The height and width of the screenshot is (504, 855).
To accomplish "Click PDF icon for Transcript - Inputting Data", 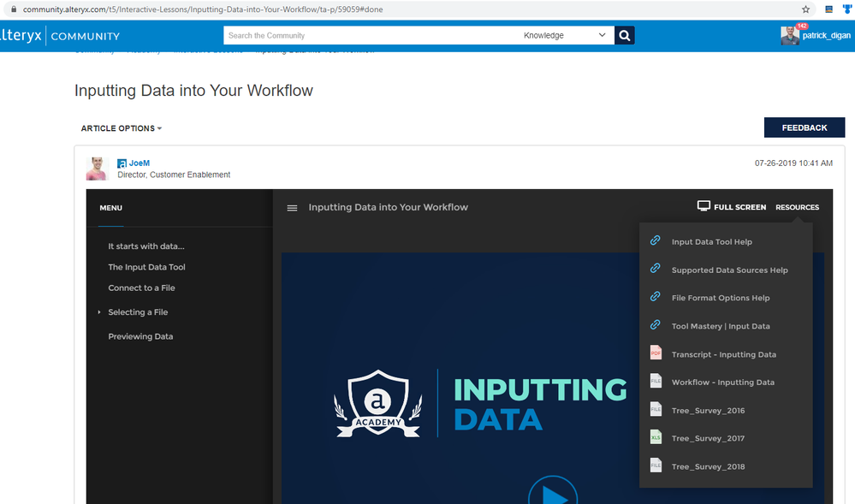I will click(x=656, y=353).
